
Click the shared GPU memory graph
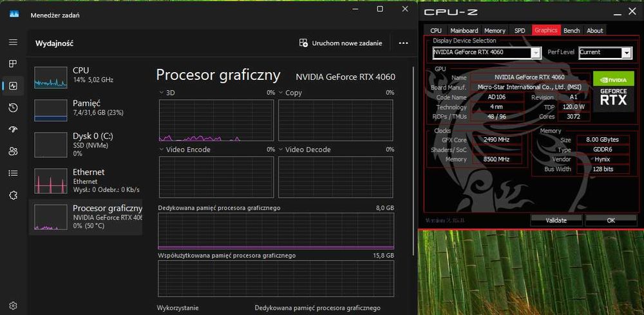click(x=276, y=278)
